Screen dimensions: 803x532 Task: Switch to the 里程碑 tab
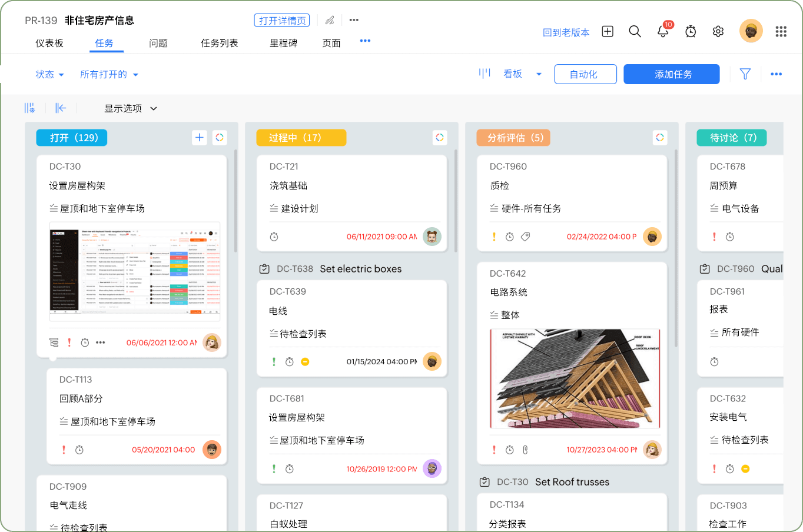pos(283,42)
